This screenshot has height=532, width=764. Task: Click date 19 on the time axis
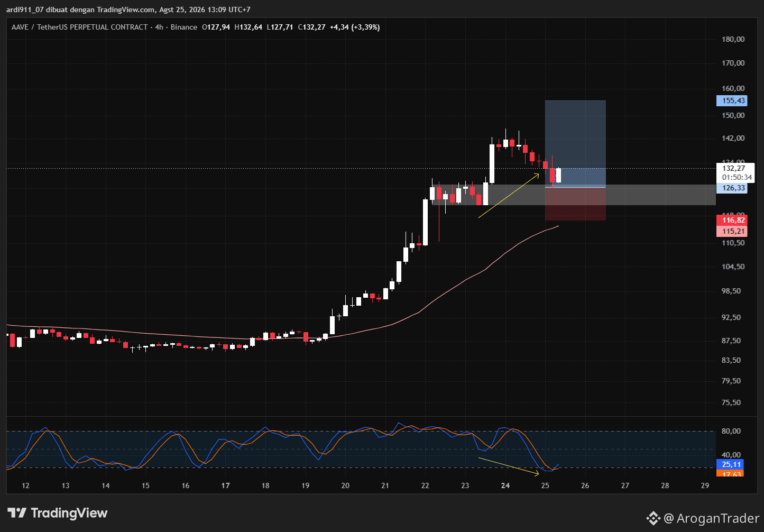306,485
